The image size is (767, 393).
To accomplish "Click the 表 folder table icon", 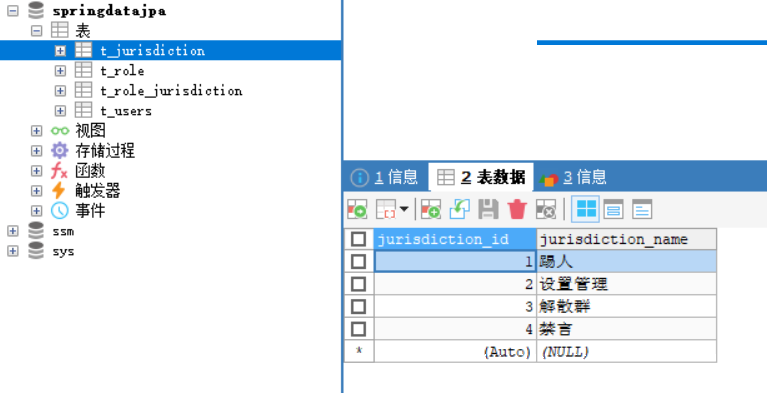I will pyautogui.click(x=60, y=30).
